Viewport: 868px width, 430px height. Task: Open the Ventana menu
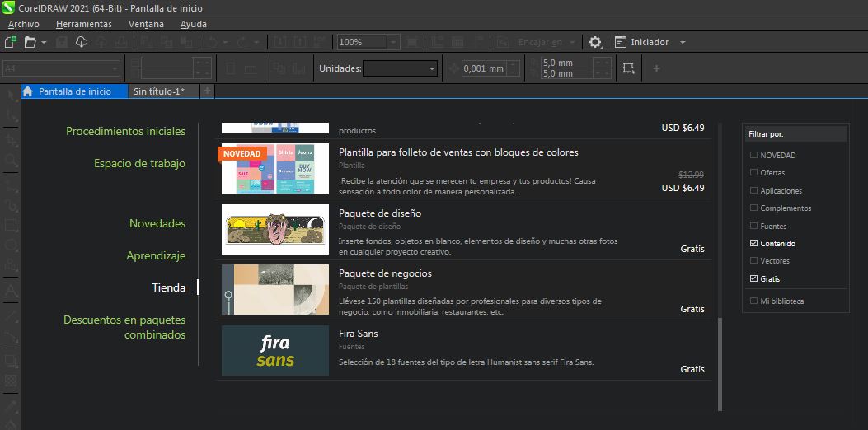click(x=146, y=24)
